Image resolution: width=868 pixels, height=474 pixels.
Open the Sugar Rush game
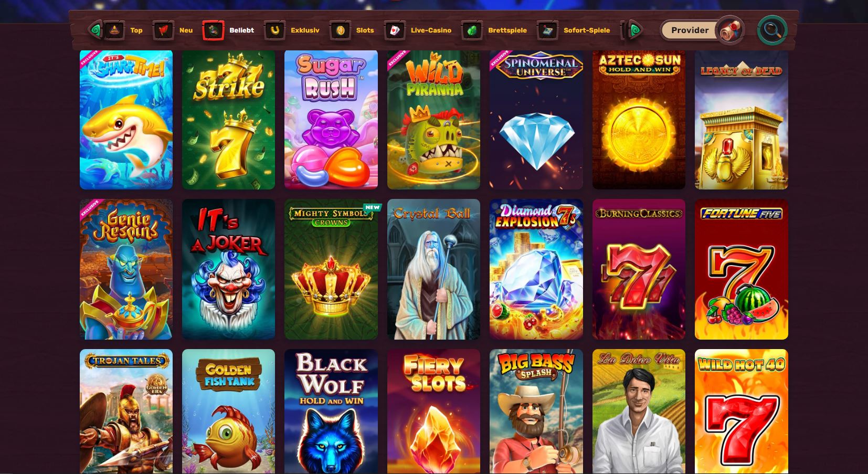point(331,120)
